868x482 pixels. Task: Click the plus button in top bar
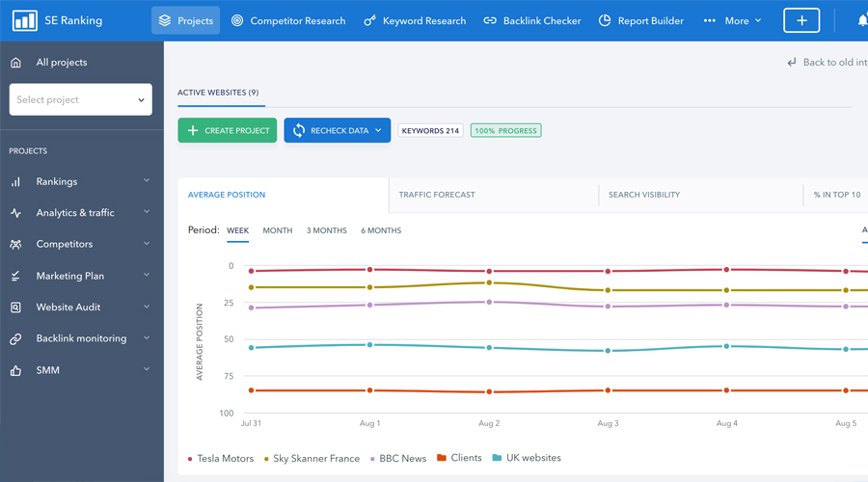pos(800,20)
